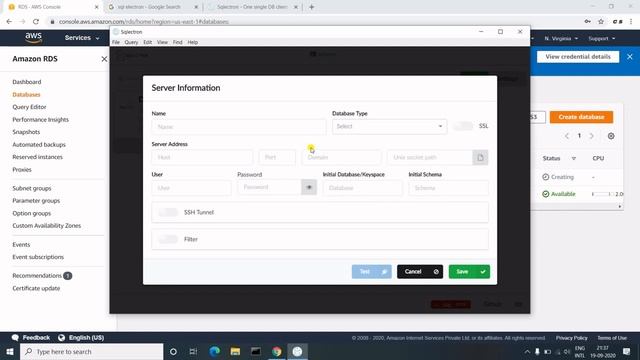
Task: Click the User input field
Action: click(x=191, y=188)
